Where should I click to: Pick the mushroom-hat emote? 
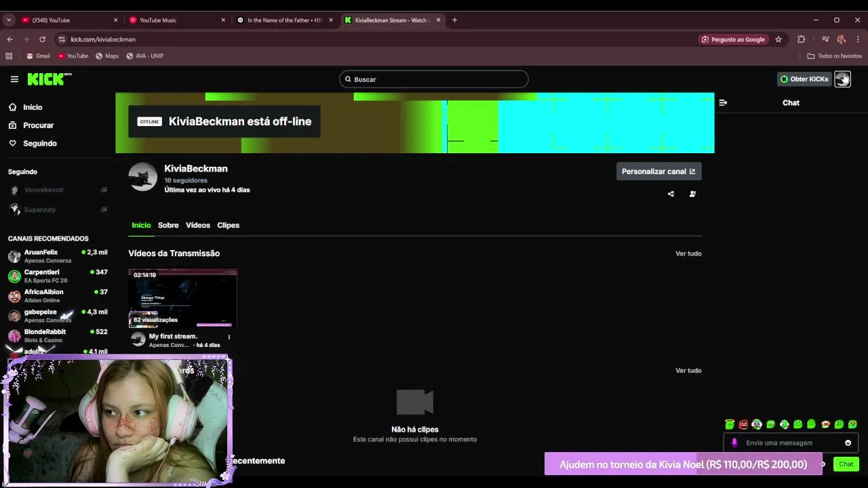[825, 424]
